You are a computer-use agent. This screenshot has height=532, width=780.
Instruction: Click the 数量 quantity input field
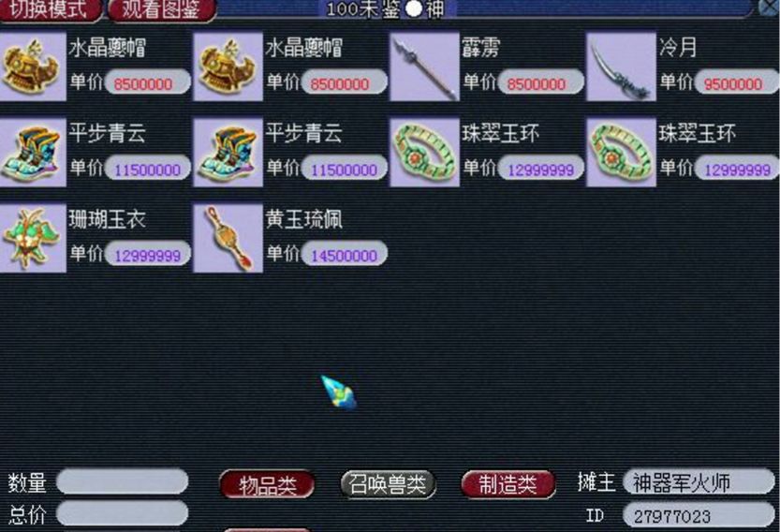point(123,481)
